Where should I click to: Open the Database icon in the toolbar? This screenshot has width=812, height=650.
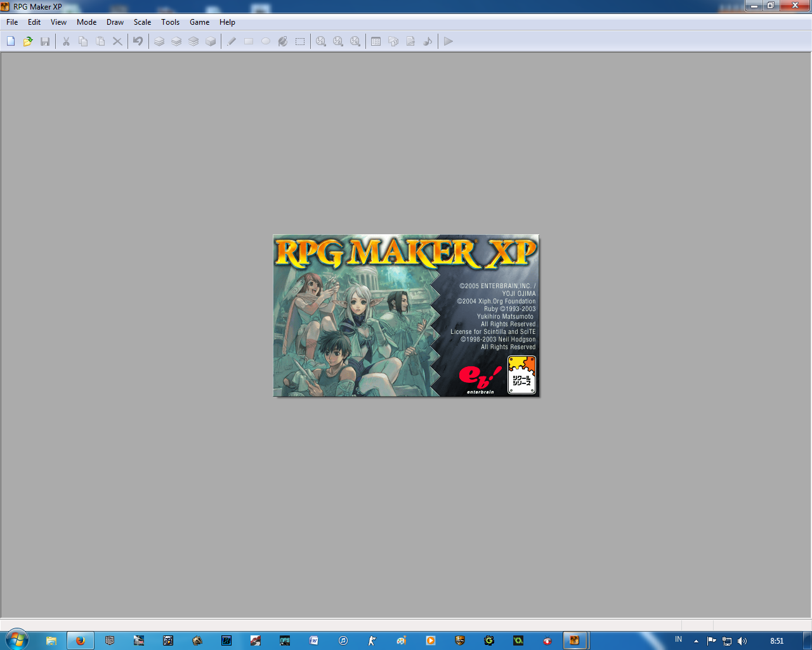click(x=376, y=41)
